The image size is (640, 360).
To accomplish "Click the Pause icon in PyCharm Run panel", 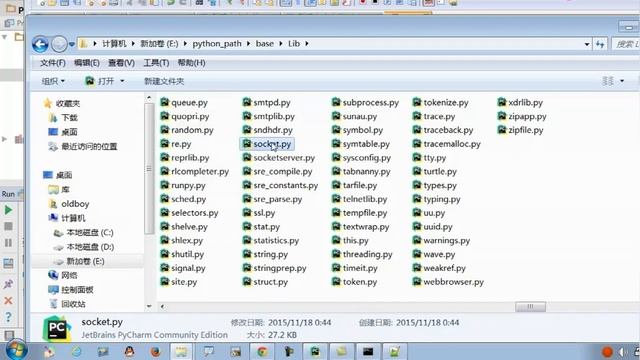I will (x=8, y=243).
